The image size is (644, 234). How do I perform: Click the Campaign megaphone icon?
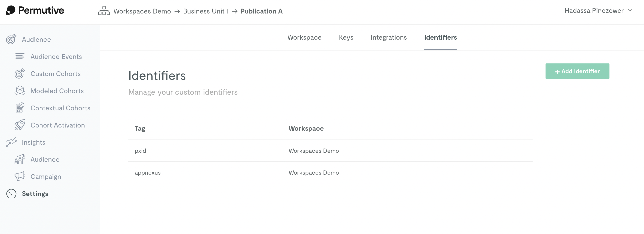20,176
